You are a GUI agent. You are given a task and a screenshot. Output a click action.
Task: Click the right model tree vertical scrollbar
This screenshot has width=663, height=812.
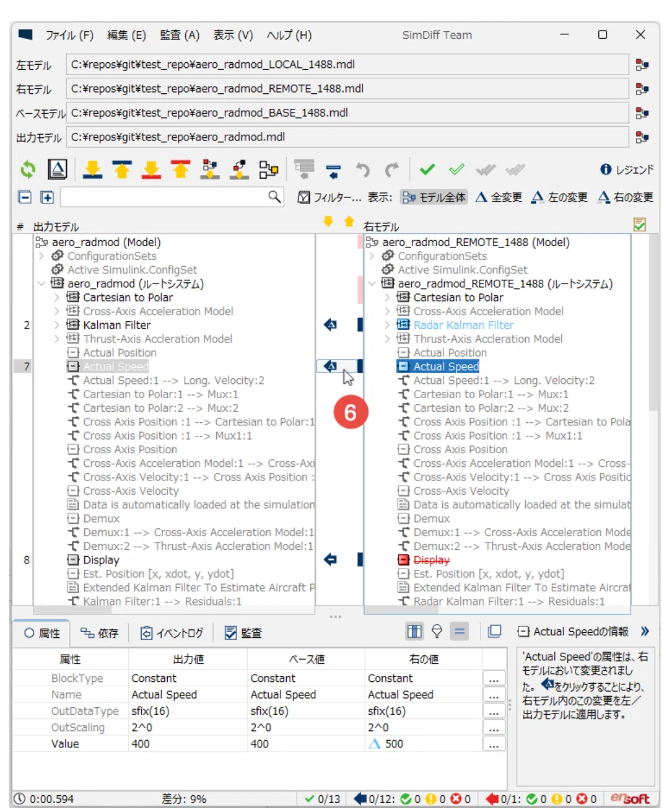click(653, 322)
